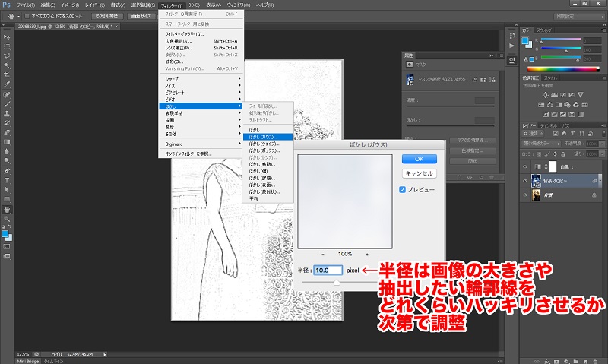Viewport: 608px width, 364px height.
Task: Select the Path Selection tool
Action: coord(7,190)
